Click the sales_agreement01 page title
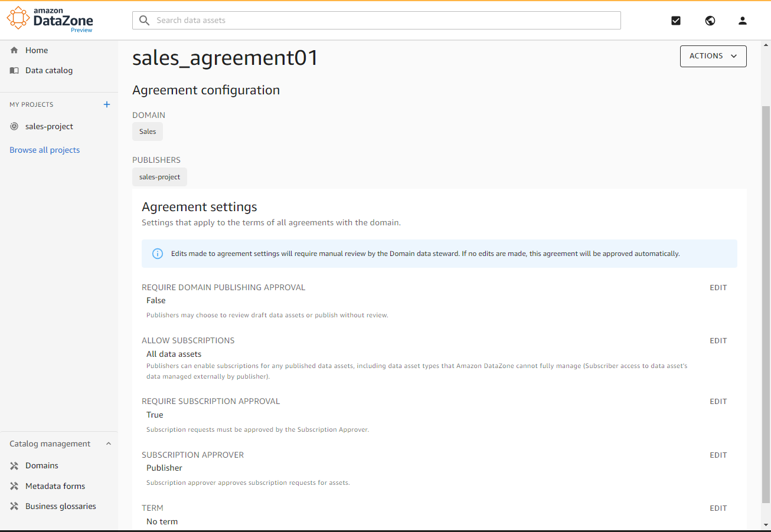 pos(226,58)
